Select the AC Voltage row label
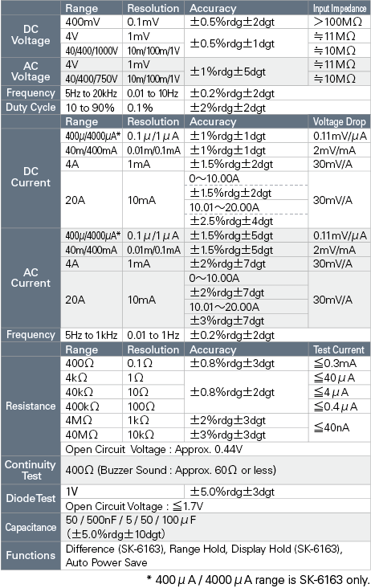Screen dimensions: 371x588 tap(31, 71)
